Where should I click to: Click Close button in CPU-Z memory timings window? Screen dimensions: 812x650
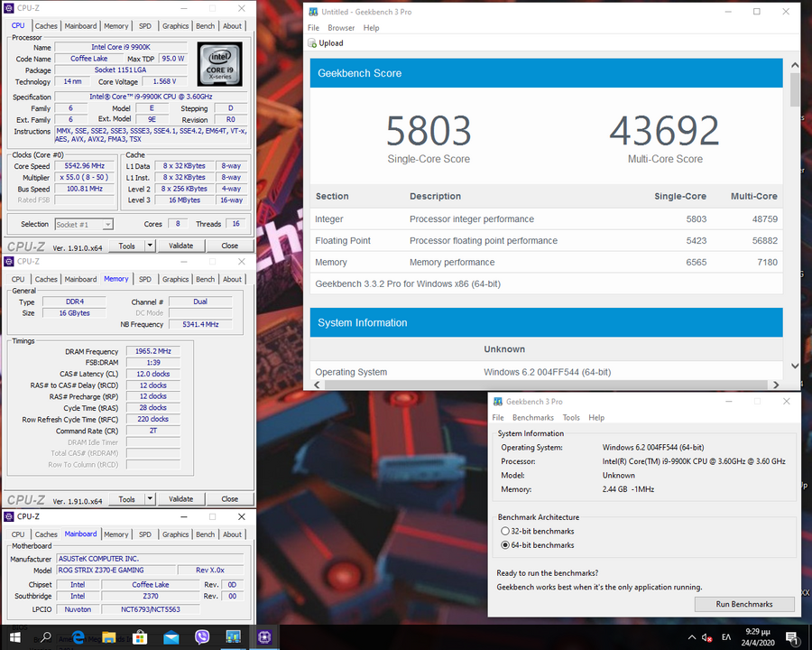(x=230, y=498)
